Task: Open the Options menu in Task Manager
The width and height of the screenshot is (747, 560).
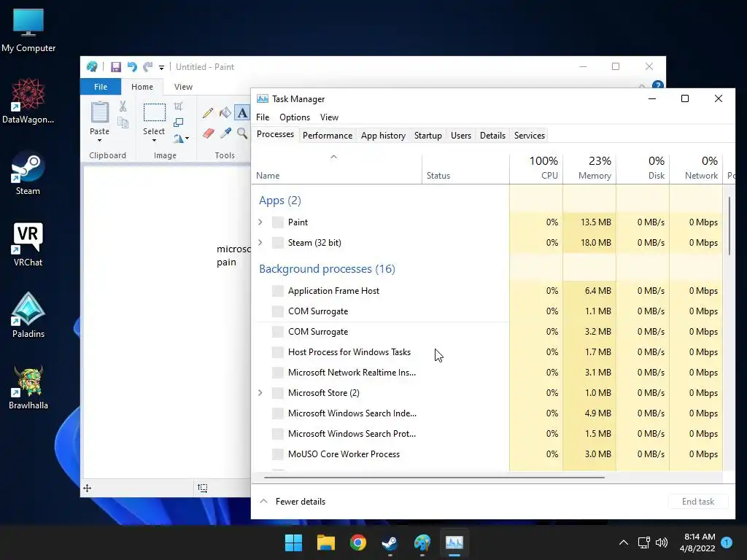Action: pos(295,117)
